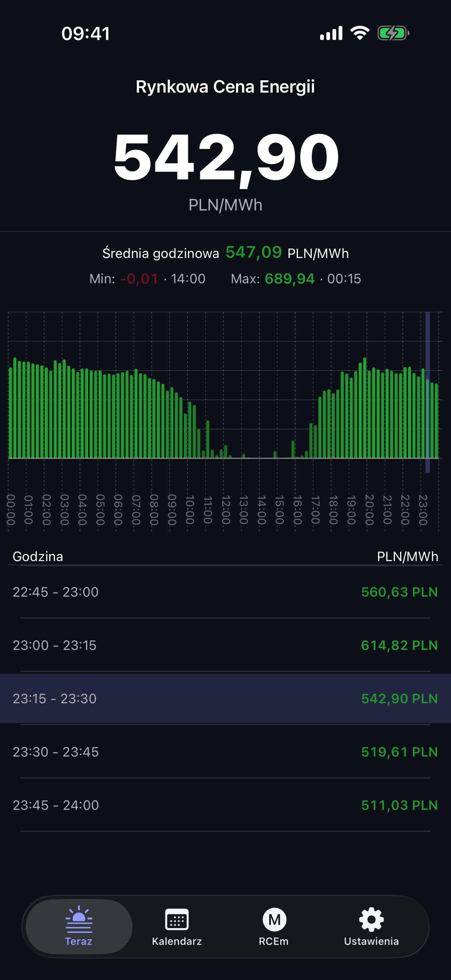This screenshot has height=980, width=451.
Task: Tap the highlighted 23:15 - 23:30 row
Action: (225, 698)
